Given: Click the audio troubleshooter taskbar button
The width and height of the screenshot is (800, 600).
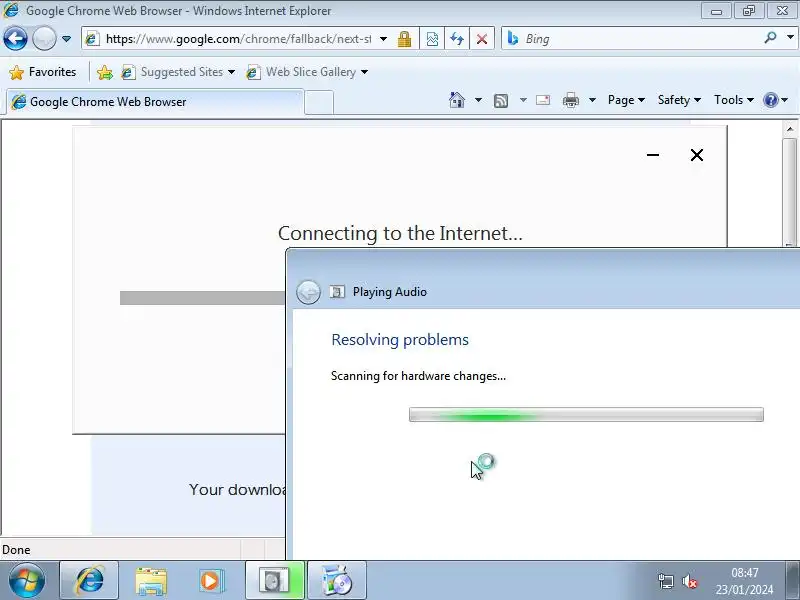Looking at the screenshot, I should click(274, 580).
